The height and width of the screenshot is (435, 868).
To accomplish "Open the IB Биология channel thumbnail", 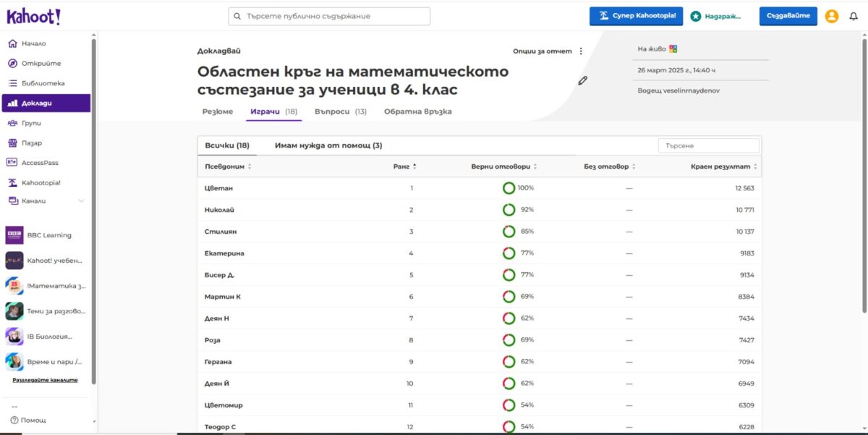I will coord(14,336).
